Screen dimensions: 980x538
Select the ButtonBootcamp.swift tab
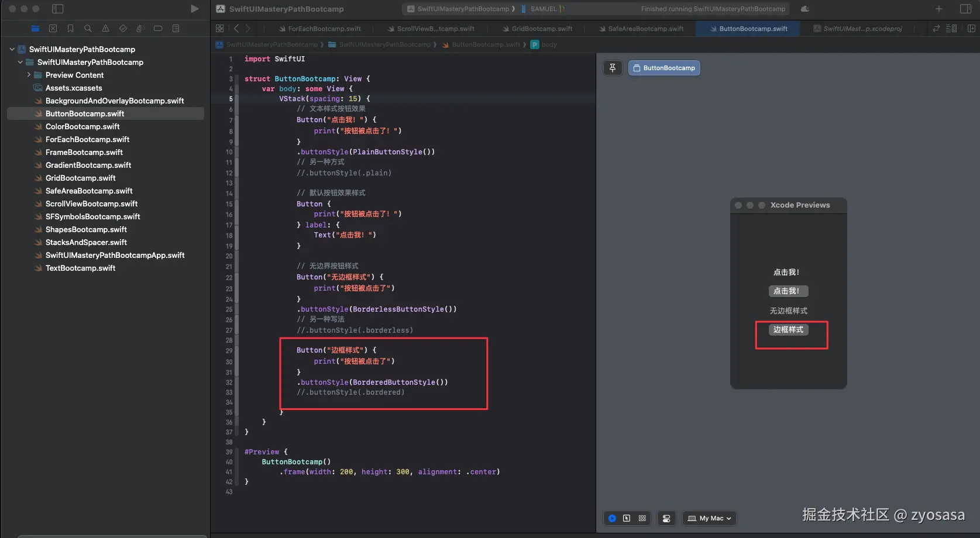pyautogui.click(x=748, y=29)
